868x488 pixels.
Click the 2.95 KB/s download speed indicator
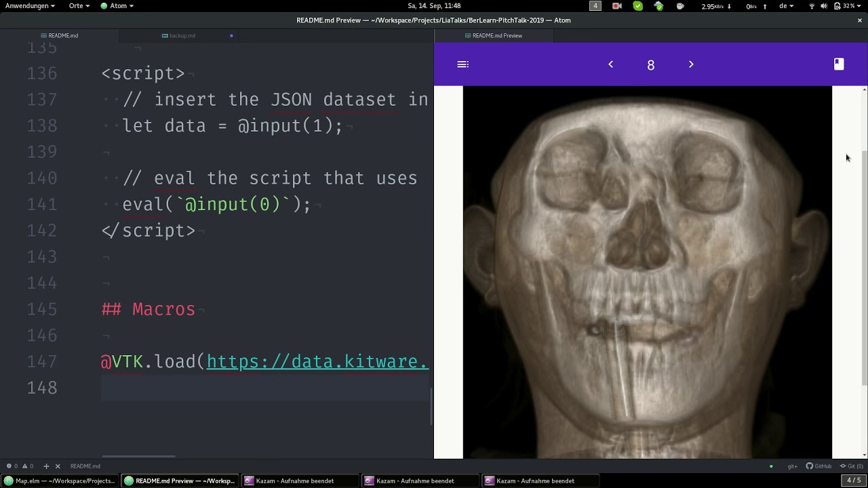tap(716, 5)
